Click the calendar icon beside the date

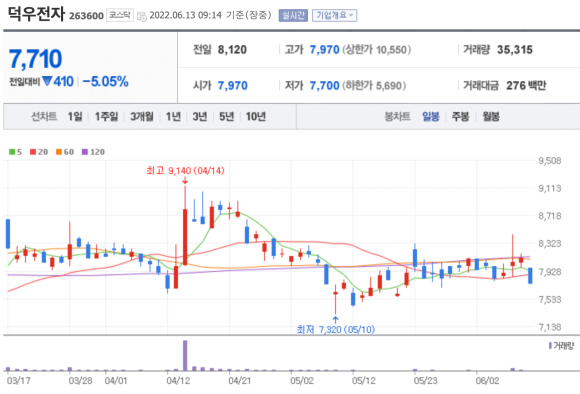tap(141, 16)
